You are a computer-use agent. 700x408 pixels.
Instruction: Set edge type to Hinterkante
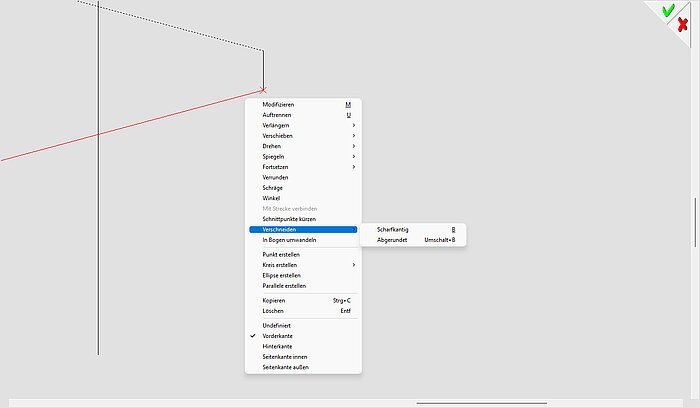pos(278,346)
